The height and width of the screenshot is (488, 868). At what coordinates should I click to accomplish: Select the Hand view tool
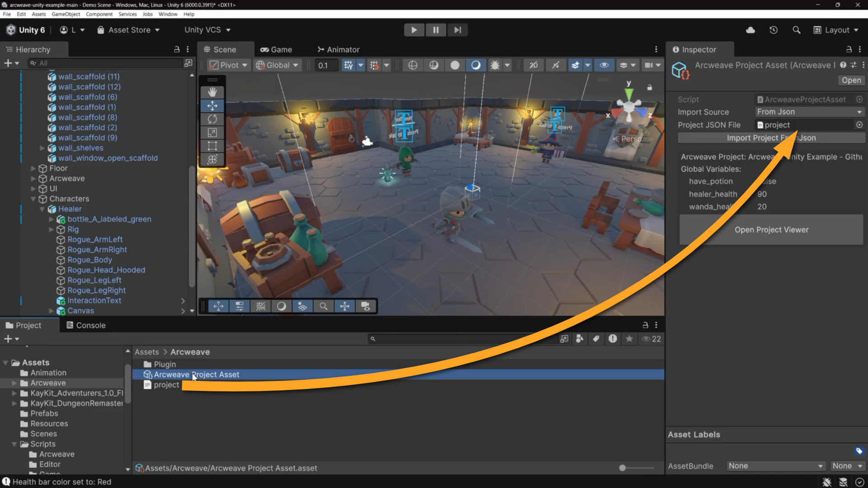click(x=212, y=92)
